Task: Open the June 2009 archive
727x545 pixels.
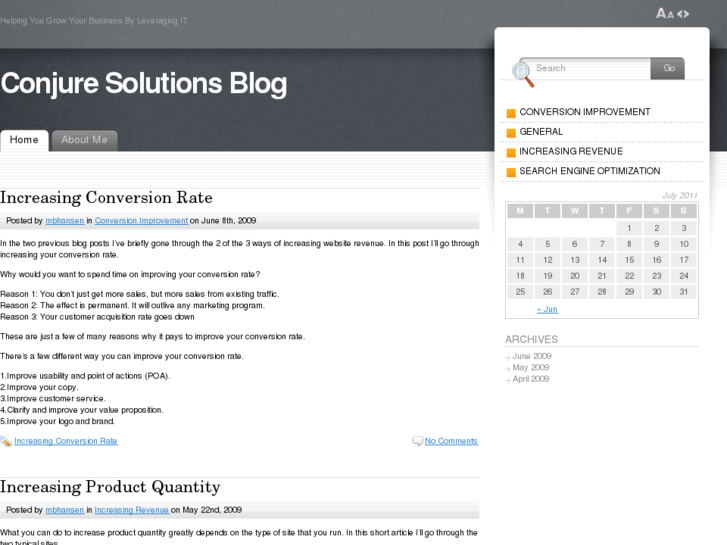Action: click(x=532, y=356)
